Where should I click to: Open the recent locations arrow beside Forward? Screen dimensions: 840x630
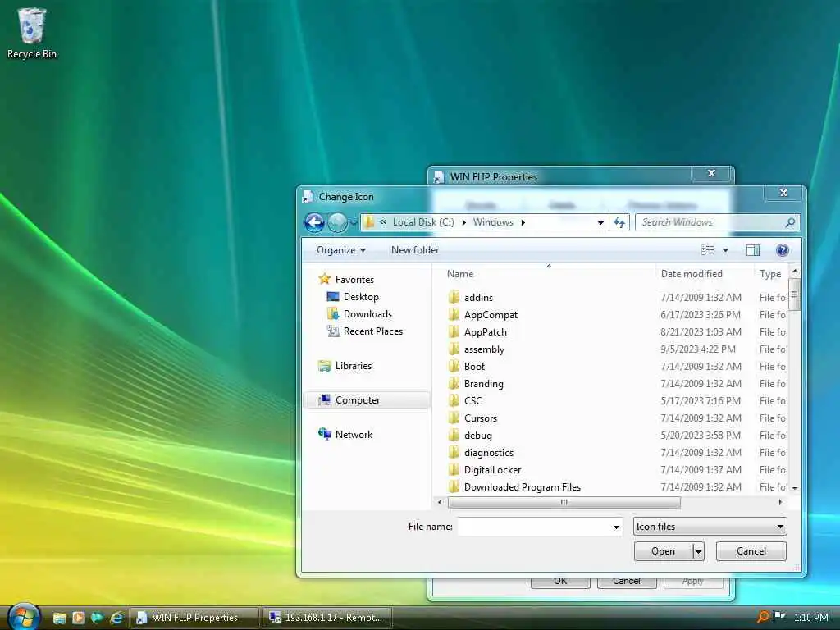pyautogui.click(x=354, y=223)
